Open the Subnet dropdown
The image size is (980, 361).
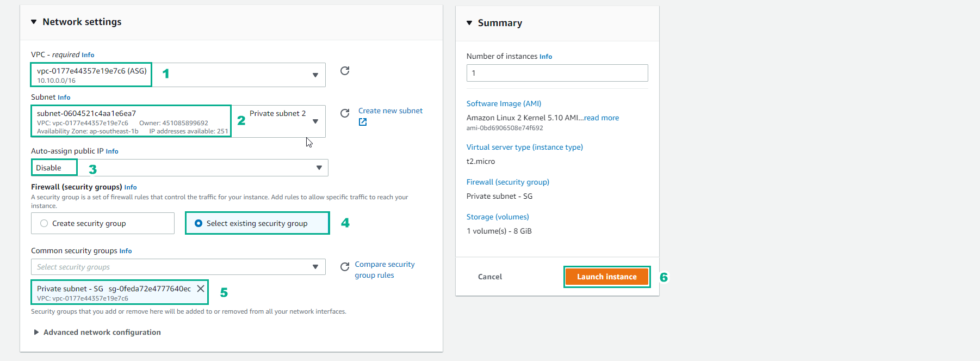coord(178,121)
